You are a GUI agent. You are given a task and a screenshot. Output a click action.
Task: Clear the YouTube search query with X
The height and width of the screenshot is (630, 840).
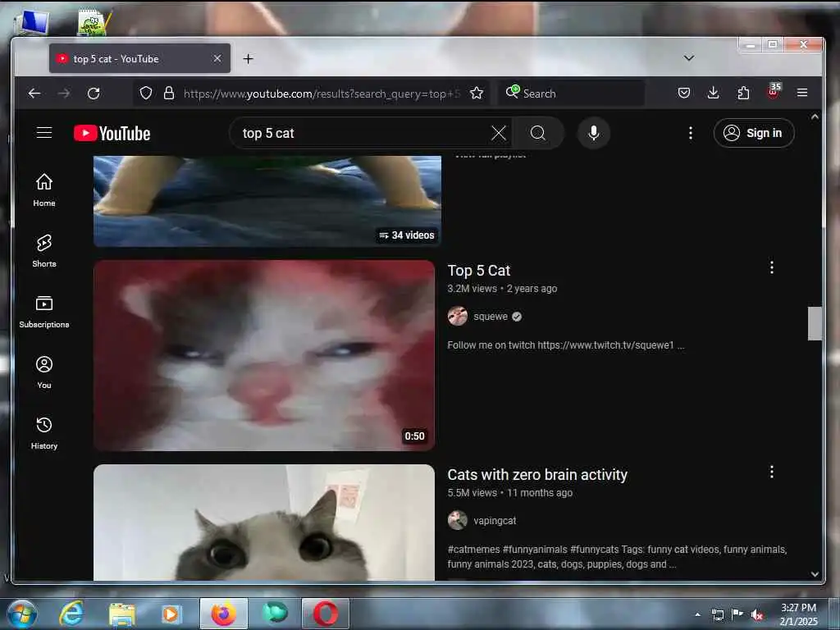(x=498, y=133)
